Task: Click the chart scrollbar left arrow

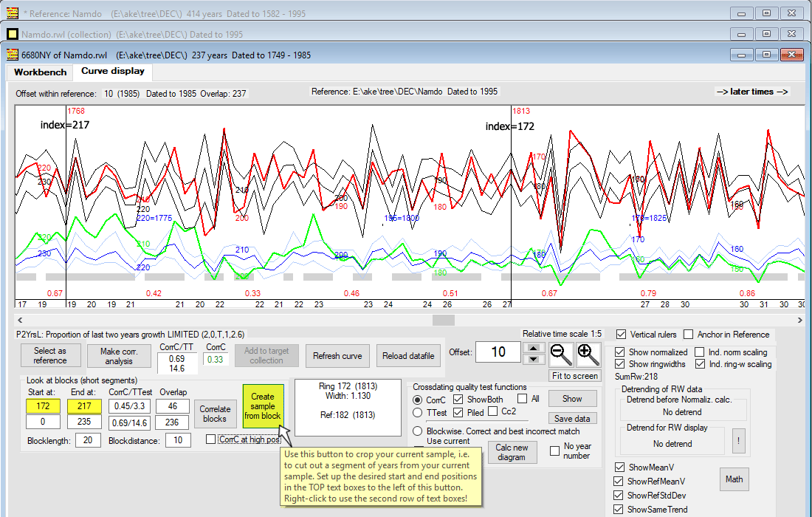Action: point(20,320)
